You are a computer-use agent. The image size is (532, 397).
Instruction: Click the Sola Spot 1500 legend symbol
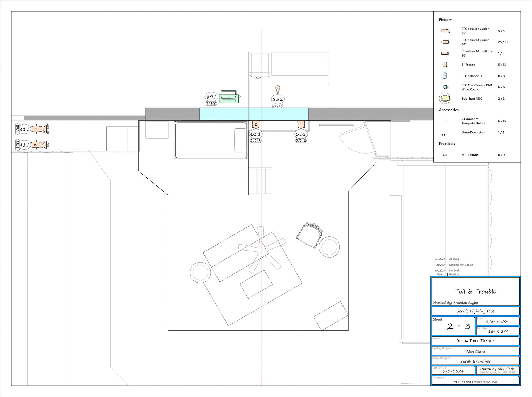[x=445, y=98]
